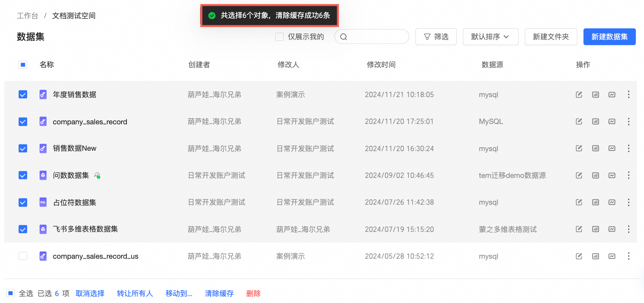Focus the dataset search field
The width and height of the screenshot is (644, 303).
coord(372,37)
